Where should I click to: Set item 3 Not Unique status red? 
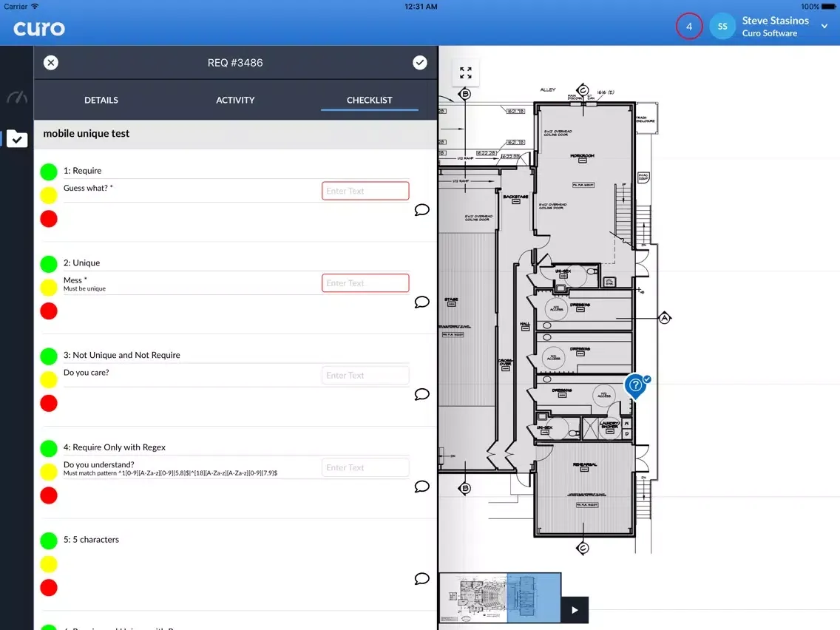coord(49,403)
